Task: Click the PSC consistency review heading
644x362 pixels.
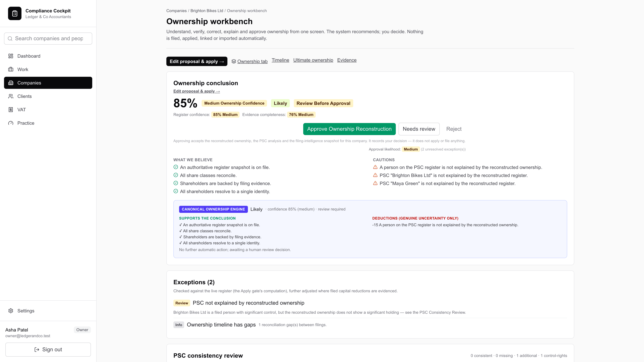Action: click(208, 355)
